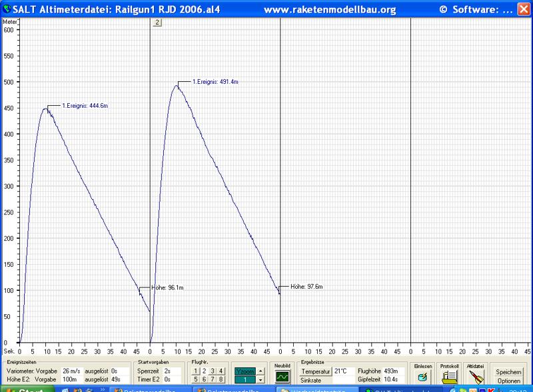Click the Yzoom value 1 field
533x392 pixels.
pyautogui.click(x=245, y=379)
